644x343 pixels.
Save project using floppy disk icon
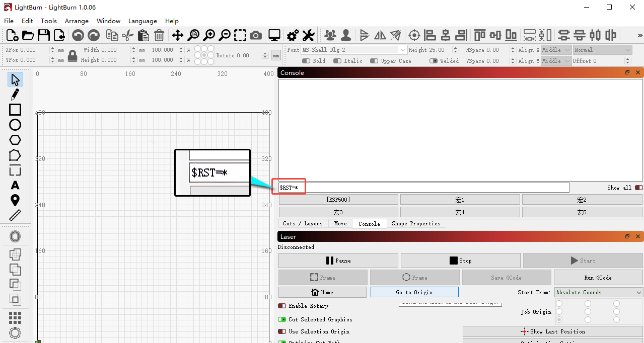click(44, 35)
